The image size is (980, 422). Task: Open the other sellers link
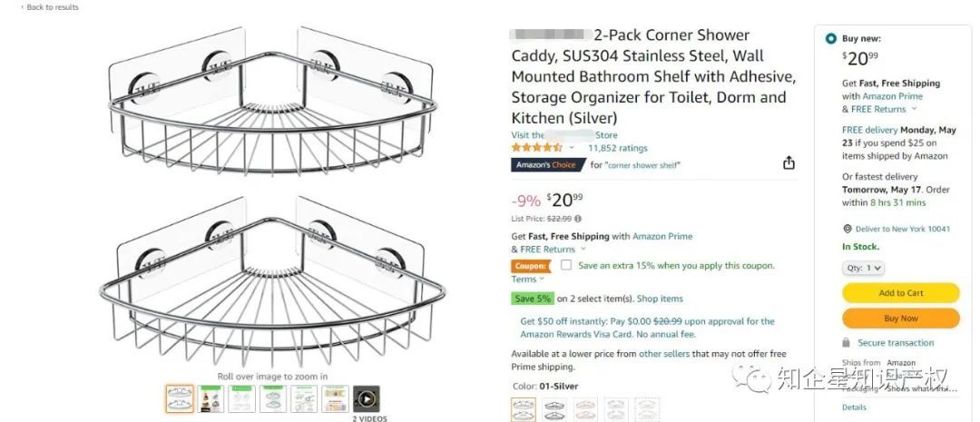click(664, 354)
